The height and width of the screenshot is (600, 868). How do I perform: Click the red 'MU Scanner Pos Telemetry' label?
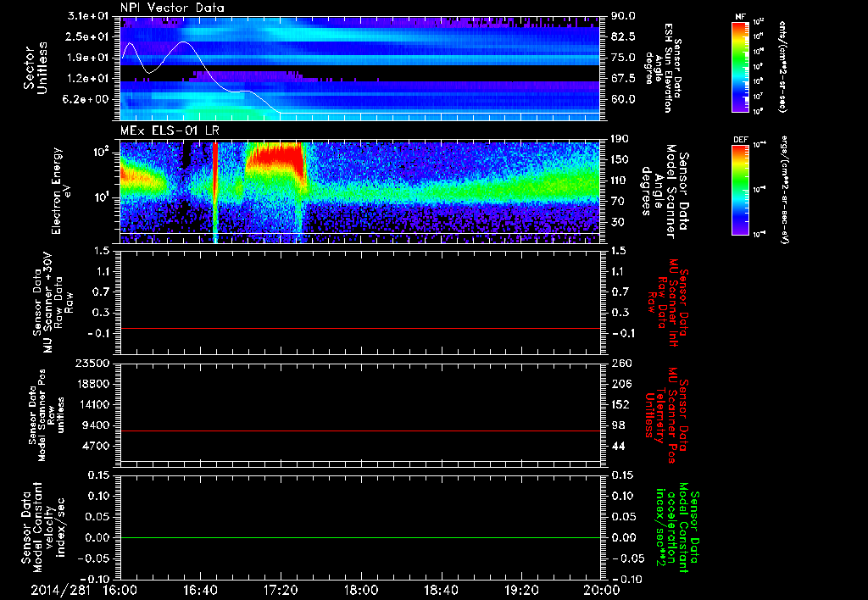click(x=666, y=415)
